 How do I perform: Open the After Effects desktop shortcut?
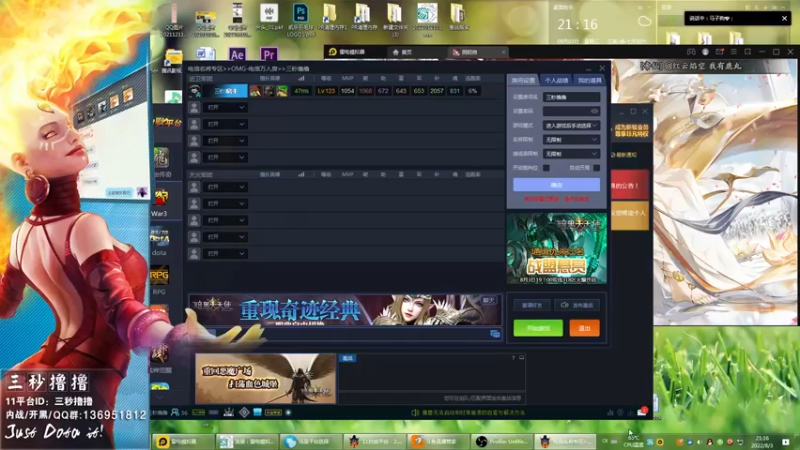[237, 54]
